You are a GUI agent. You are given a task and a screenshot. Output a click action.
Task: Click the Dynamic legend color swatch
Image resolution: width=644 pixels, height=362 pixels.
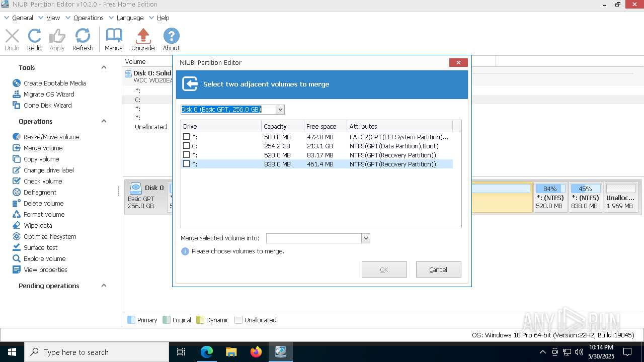click(200, 320)
